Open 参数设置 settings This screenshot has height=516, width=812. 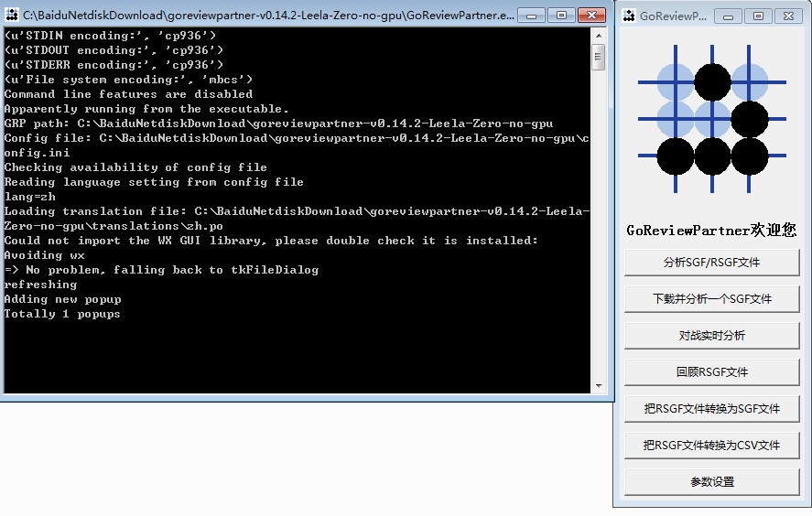711,482
